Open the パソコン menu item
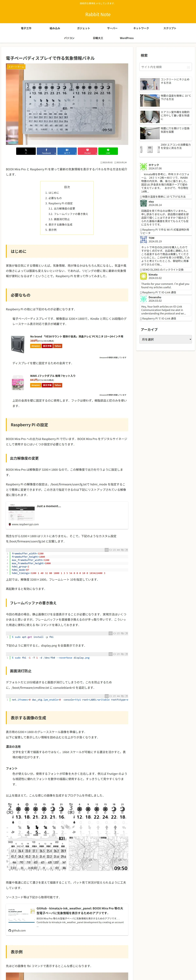Screen dimensions: 196x980 tap(69, 38)
